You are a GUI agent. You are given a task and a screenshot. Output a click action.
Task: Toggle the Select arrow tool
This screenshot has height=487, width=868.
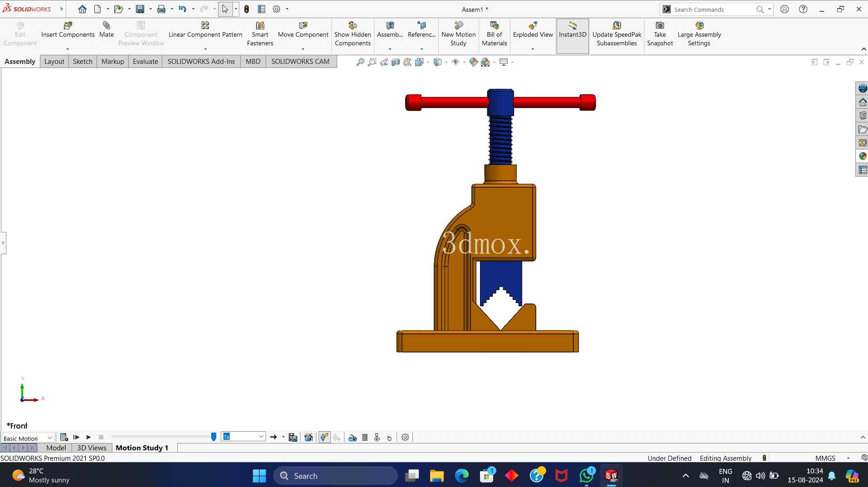225,9
